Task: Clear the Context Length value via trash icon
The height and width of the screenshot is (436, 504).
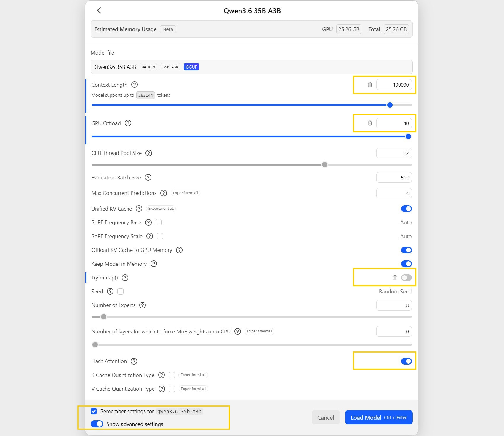Action: coord(369,85)
